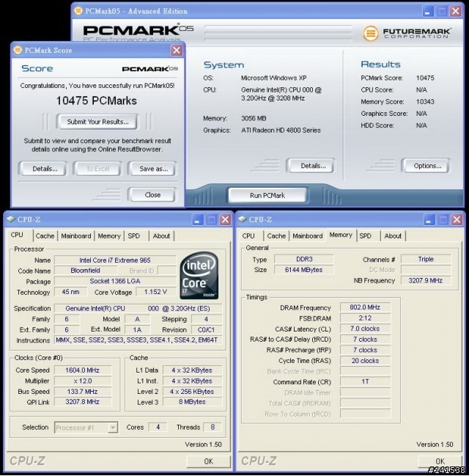Click Memory Score value 10343

425,102
